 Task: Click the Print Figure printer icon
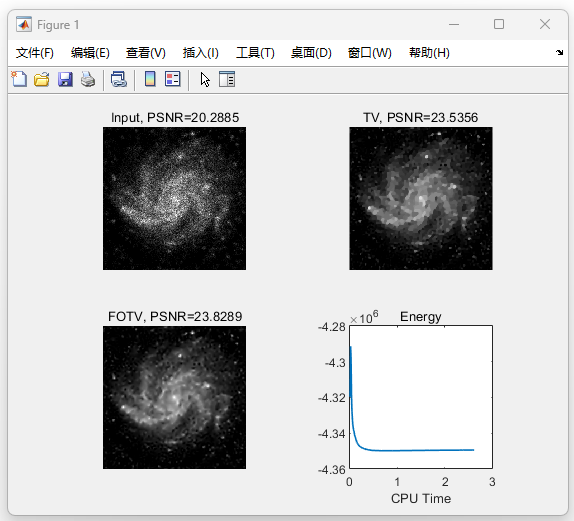(88, 79)
